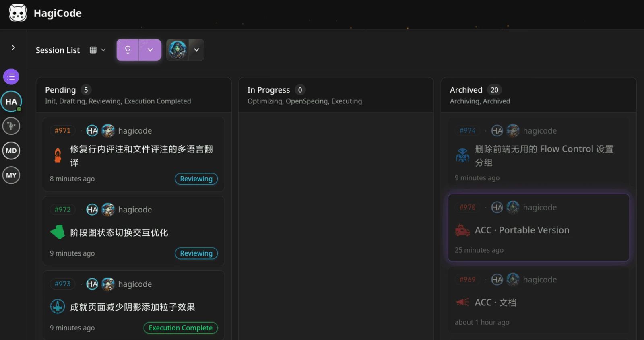
Task: Click the purple lightbulb idea button
Action: tap(128, 50)
